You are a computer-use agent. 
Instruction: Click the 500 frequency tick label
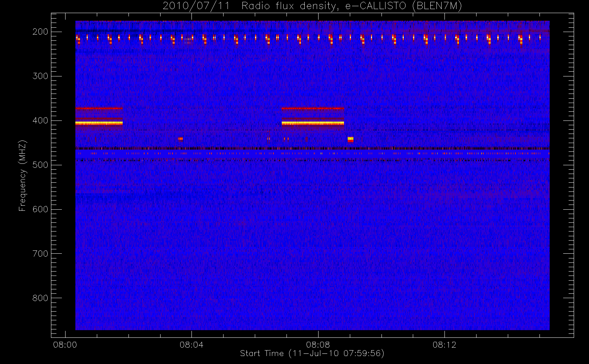[40, 165]
